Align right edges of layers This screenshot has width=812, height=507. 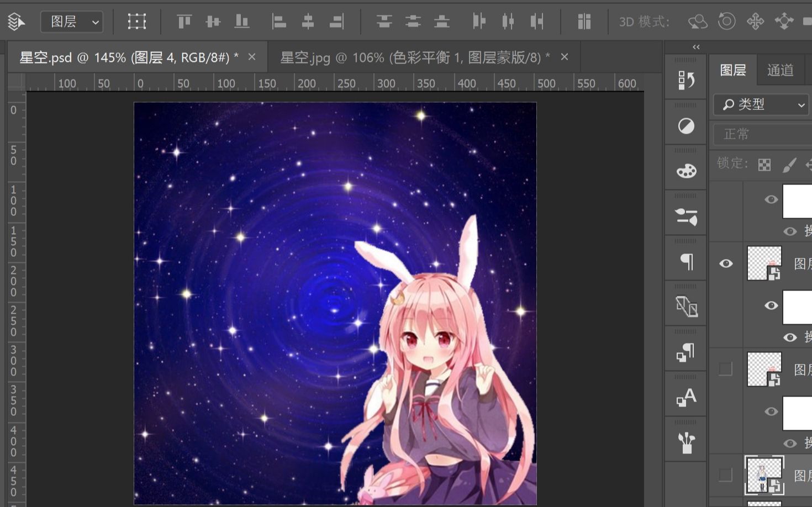(336, 22)
